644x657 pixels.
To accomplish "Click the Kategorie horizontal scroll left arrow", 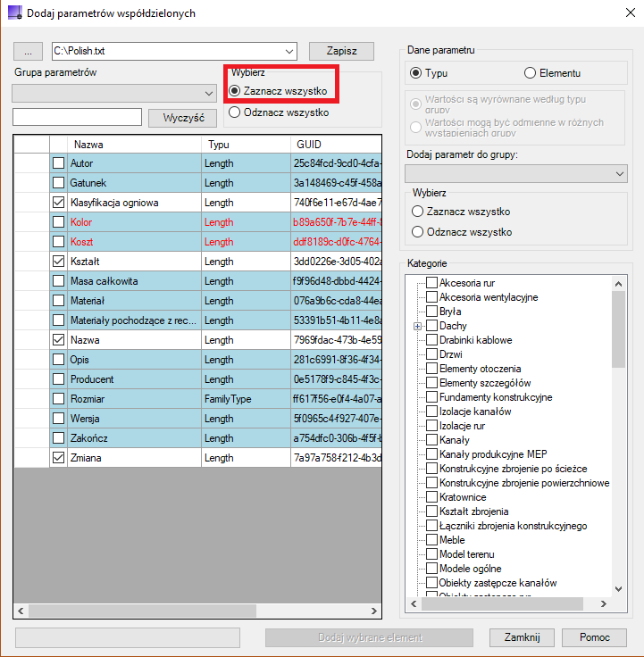I will coord(414,603).
